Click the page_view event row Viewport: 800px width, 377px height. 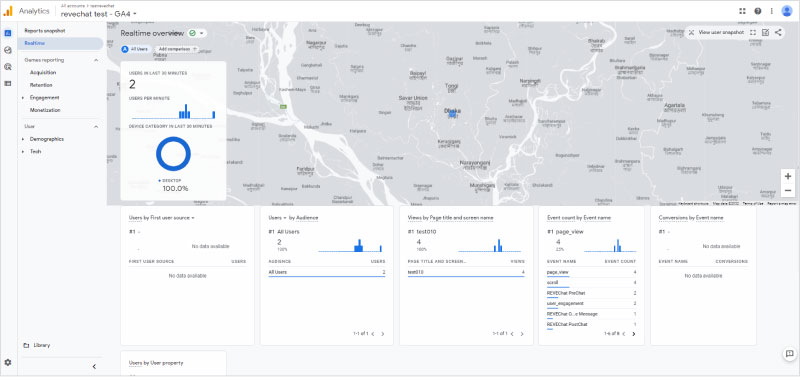point(591,273)
